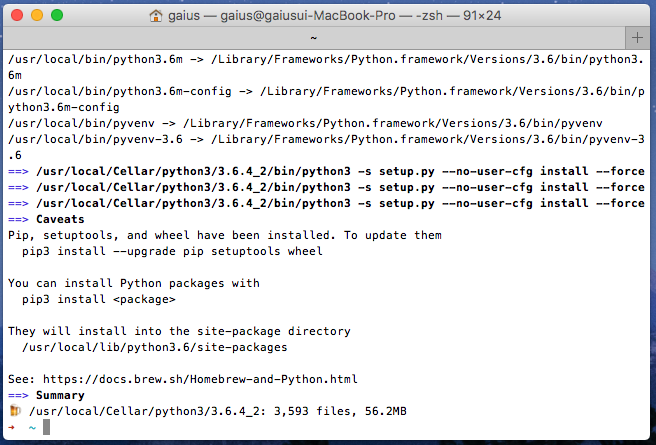Zoom the Terminal window with green button

pyautogui.click(x=57, y=16)
